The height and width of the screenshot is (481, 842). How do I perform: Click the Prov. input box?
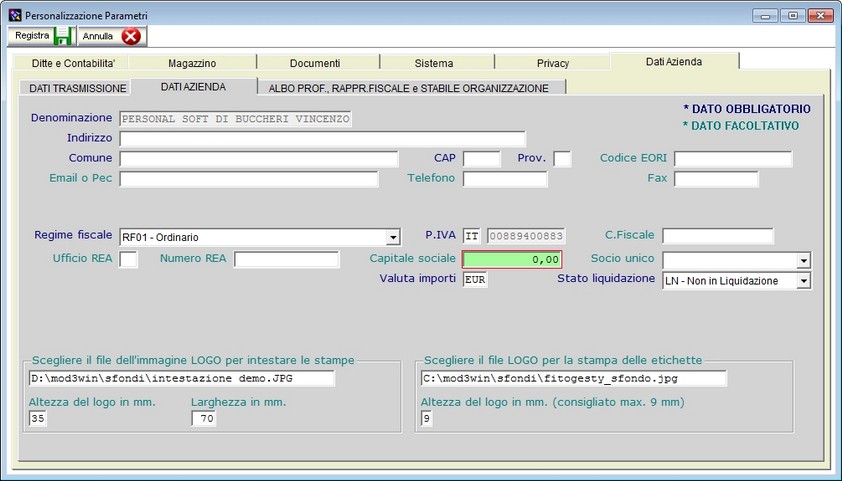[562, 159]
